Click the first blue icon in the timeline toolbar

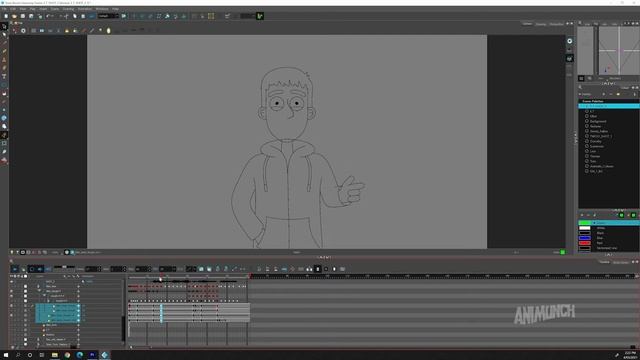15,269
